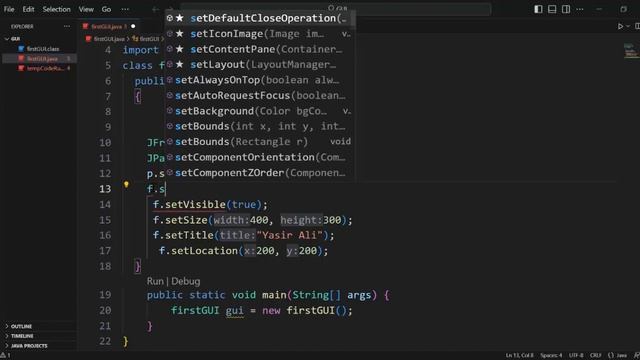This screenshot has height=360, width=640.
Task: Click the Ln 13, Col 8 status entry
Action: coord(520,356)
